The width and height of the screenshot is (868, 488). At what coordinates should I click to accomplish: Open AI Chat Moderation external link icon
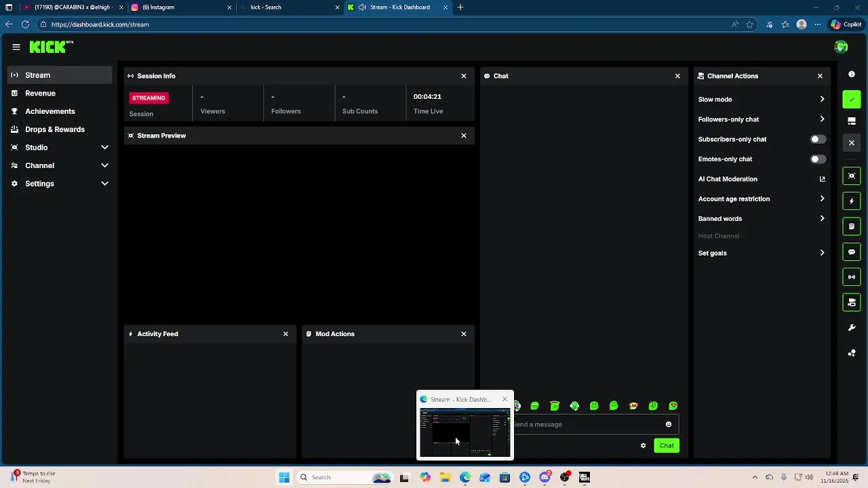(x=822, y=179)
